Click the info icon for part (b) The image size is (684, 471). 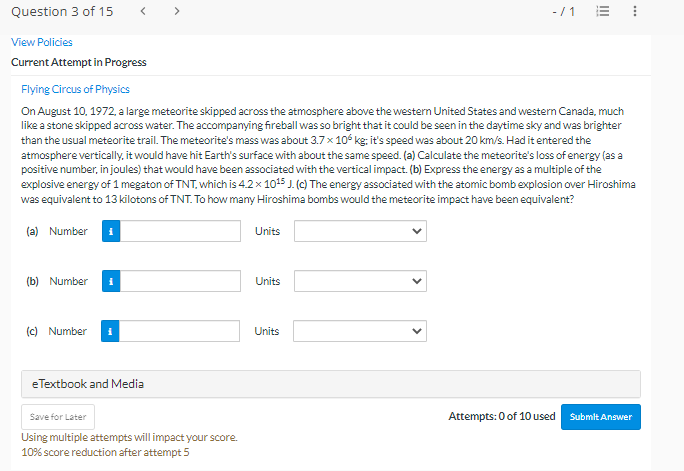(111, 281)
